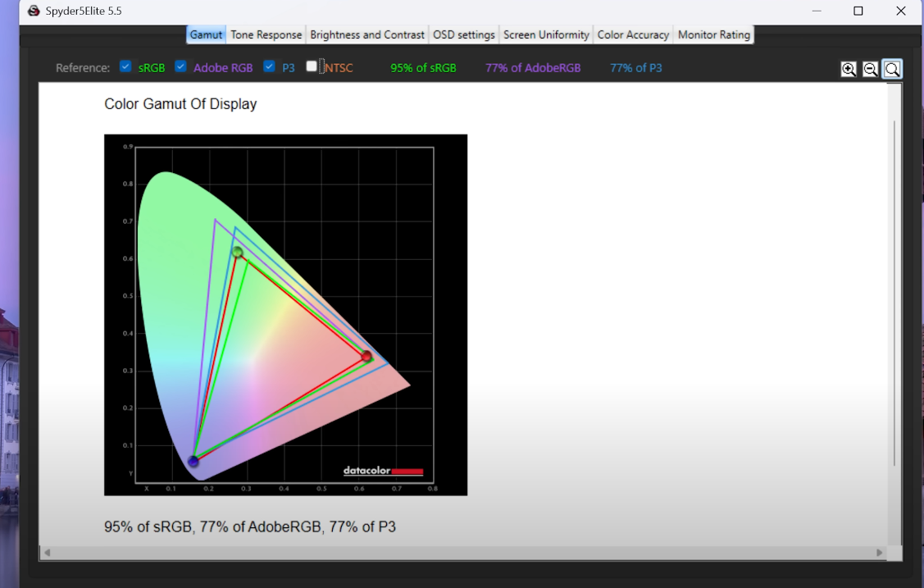
Task: Click the blue primary point on the gamut chart
Action: (x=193, y=461)
